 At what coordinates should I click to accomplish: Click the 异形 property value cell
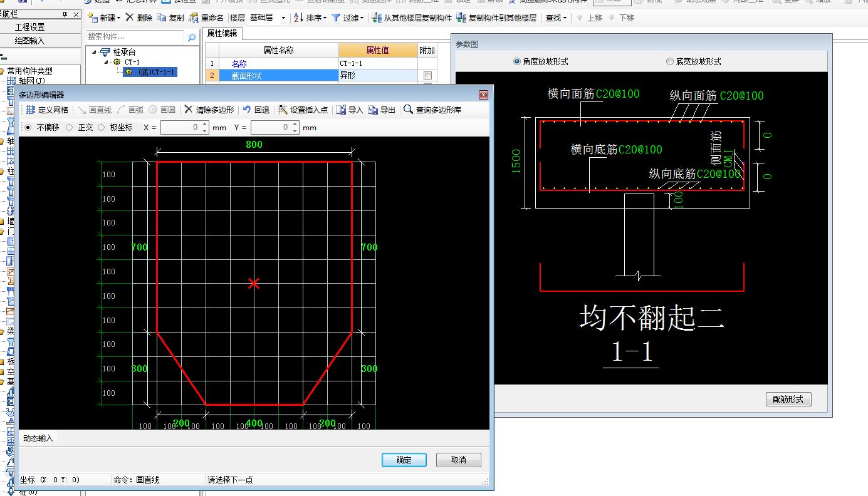point(378,75)
